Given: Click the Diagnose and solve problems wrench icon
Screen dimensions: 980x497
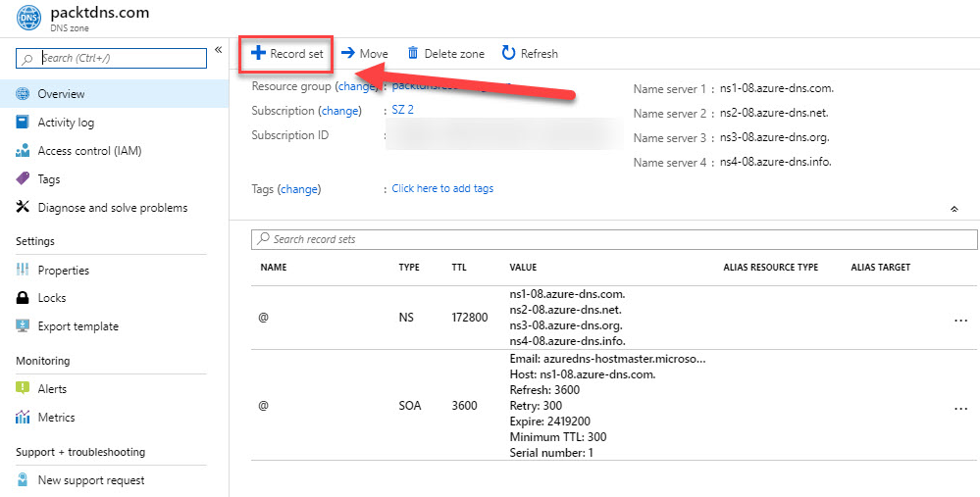Looking at the screenshot, I should (x=23, y=207).
